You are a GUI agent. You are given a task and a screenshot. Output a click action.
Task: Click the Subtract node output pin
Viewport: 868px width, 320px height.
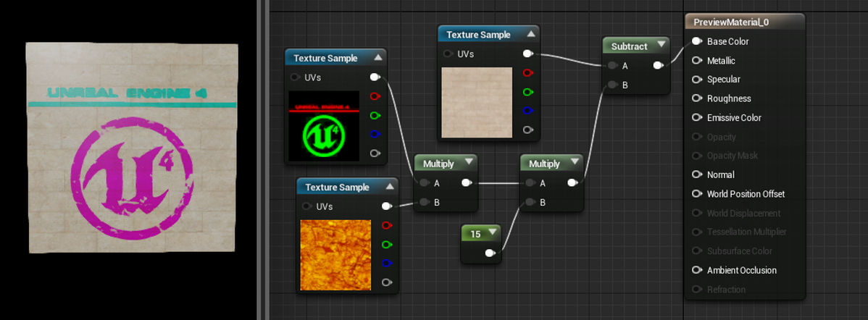coord(658,66)
